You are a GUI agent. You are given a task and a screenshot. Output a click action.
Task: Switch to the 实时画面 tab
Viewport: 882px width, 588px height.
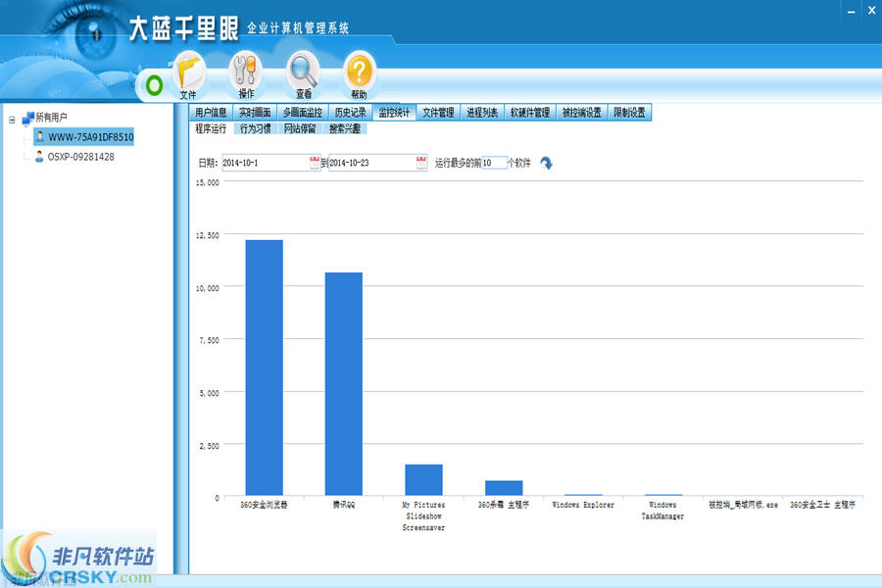click(x=255, y=113)
